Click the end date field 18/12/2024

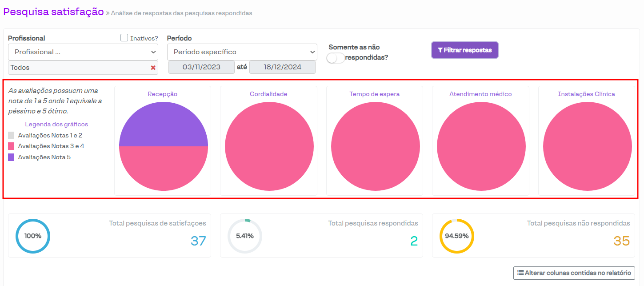(282, 67)
